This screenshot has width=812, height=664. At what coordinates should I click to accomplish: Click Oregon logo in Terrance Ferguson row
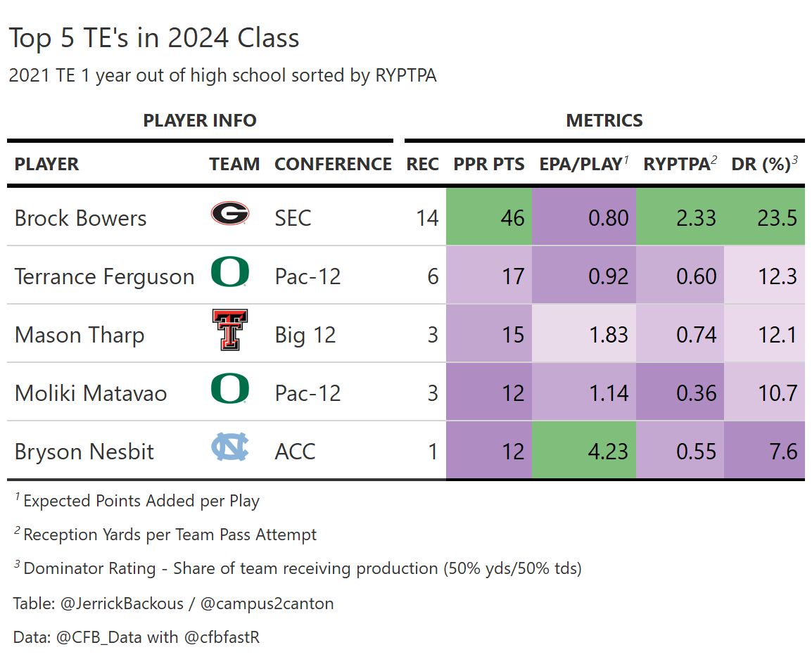[x=229, y=272]
